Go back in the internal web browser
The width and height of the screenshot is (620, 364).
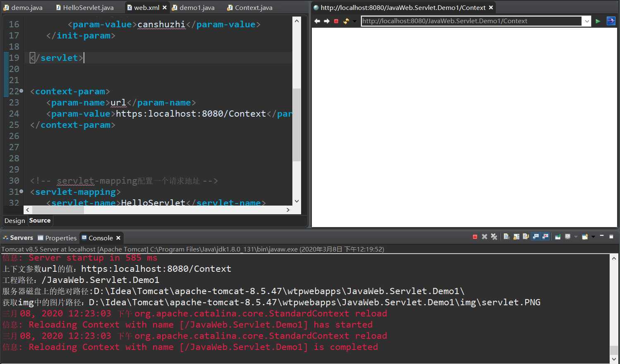click(317, 21)
